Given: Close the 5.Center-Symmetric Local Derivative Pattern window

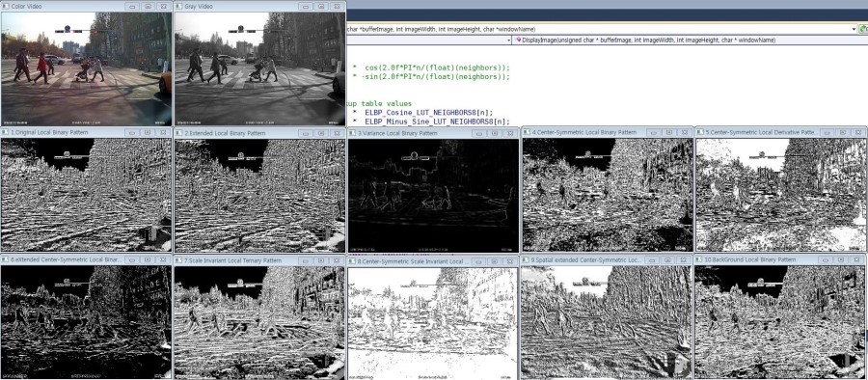Looking at the screenshot, I should (x=858, y=132).
